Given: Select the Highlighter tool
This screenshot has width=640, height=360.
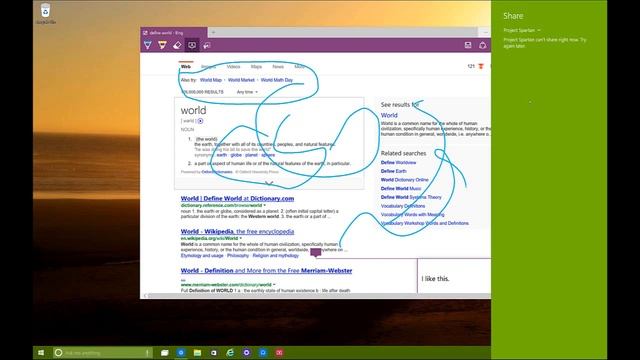Looking at the screenshot, I should tap(162, 45).
